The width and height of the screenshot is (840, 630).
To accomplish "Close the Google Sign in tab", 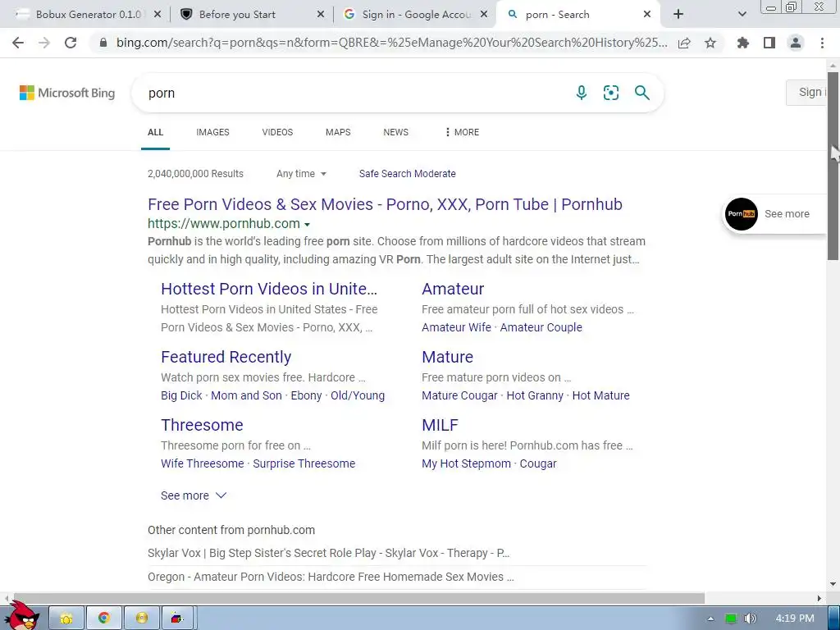I will [x=484, y=15].
